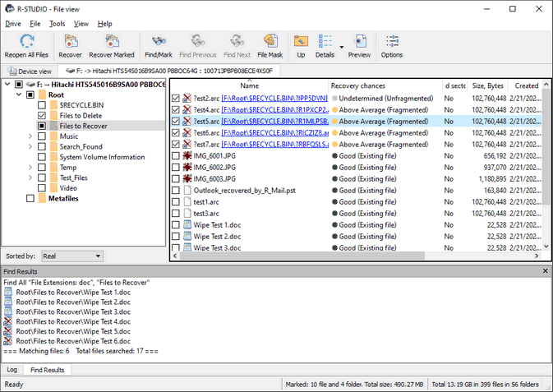Click the Wipe Test 6.doc find result icon
The width and height of the screenshot is (553, 392).
click(7, 341)
